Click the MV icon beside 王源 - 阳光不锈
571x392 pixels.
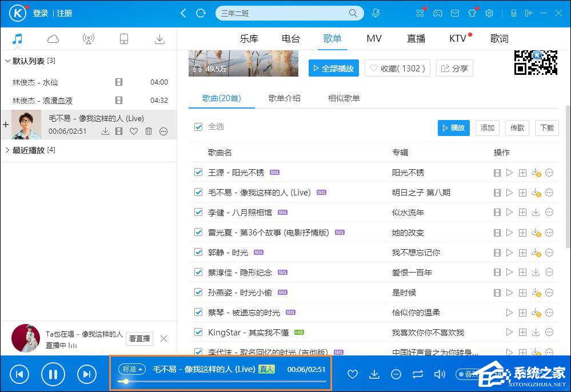(x=497, y=172)
